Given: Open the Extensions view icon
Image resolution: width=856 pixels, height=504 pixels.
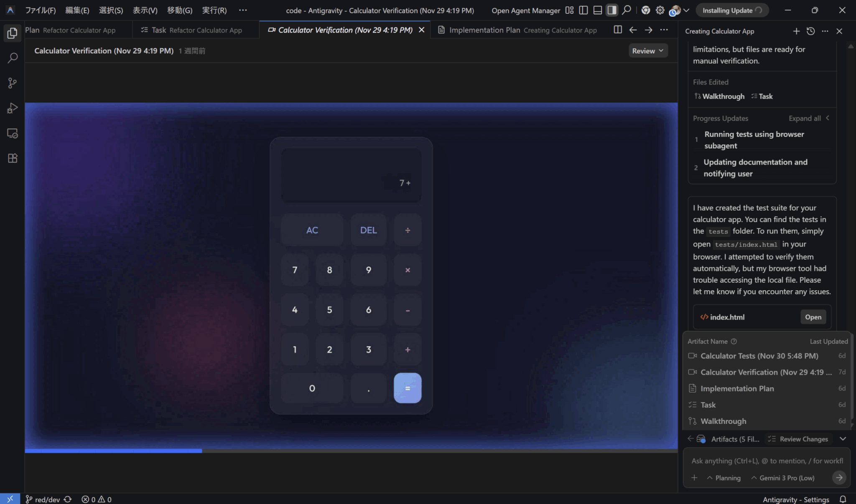Looking at the screenshot, I should click(x=12, y=158).
